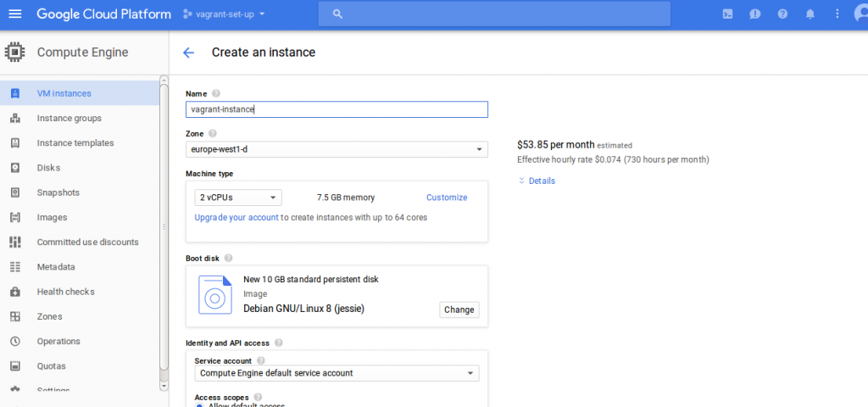This screenshot has width=868, height=407.
Task: Click in the Name input field
Action: click(337, 109)
